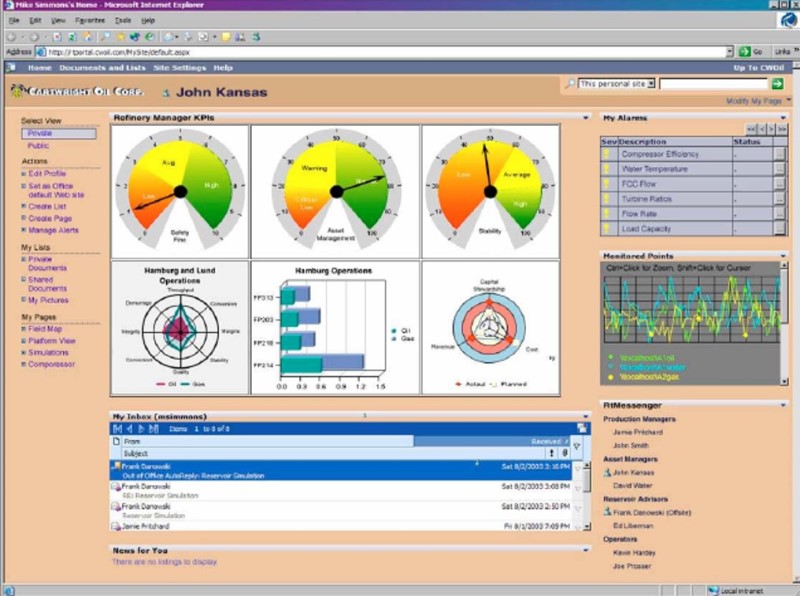Screen dimensions: 800x596
Task: Click the inbox open-in-Outlook icon at top right
Action: coord(583,428)
